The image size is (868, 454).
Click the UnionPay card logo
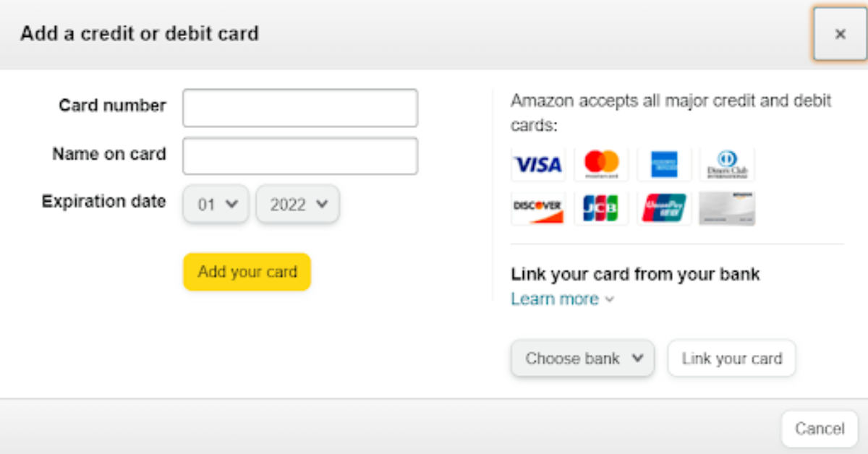coord(664,208)
